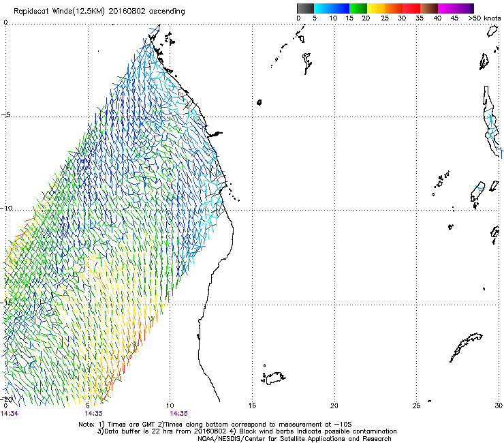Click the 'NOAA/NESDIS/Center for Satellite Applications' credit line
The height and width of the screenshot is (443, 504).
coord(294,439)
